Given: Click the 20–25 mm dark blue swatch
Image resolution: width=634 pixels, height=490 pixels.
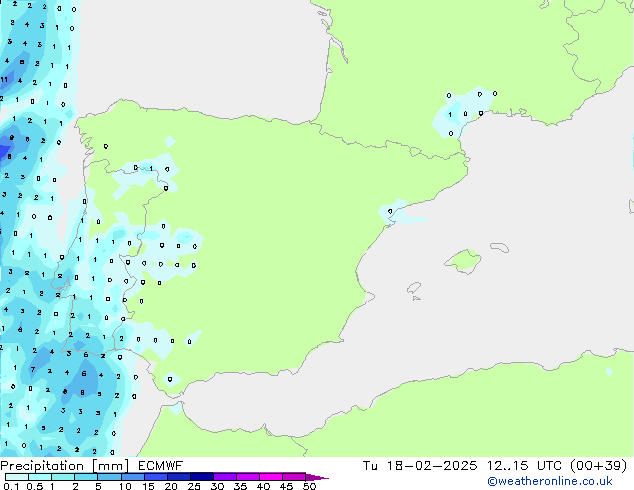Looking at the screenshot, I should [x=178, y=477].
